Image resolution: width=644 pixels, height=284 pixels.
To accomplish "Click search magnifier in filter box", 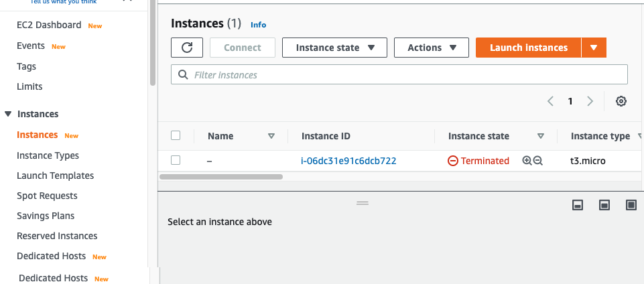I will coord(183,75).
